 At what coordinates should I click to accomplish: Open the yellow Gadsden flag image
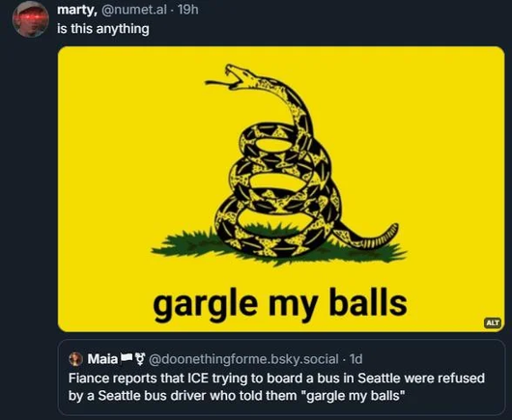click(x=281, y=189)
